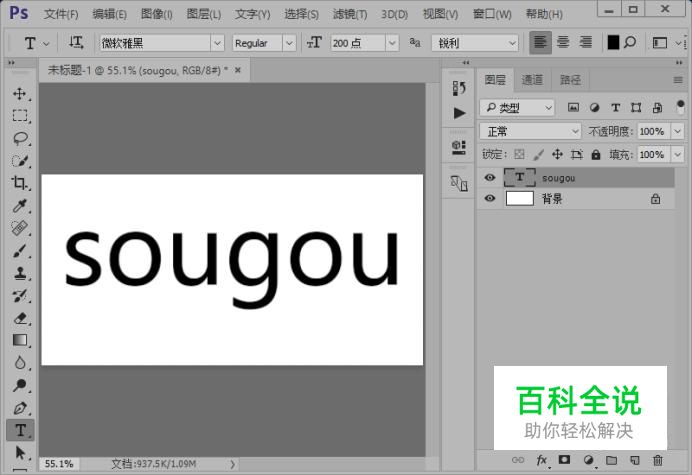
Task: Select the Quick Selection tool
Action: coord(19,161)
